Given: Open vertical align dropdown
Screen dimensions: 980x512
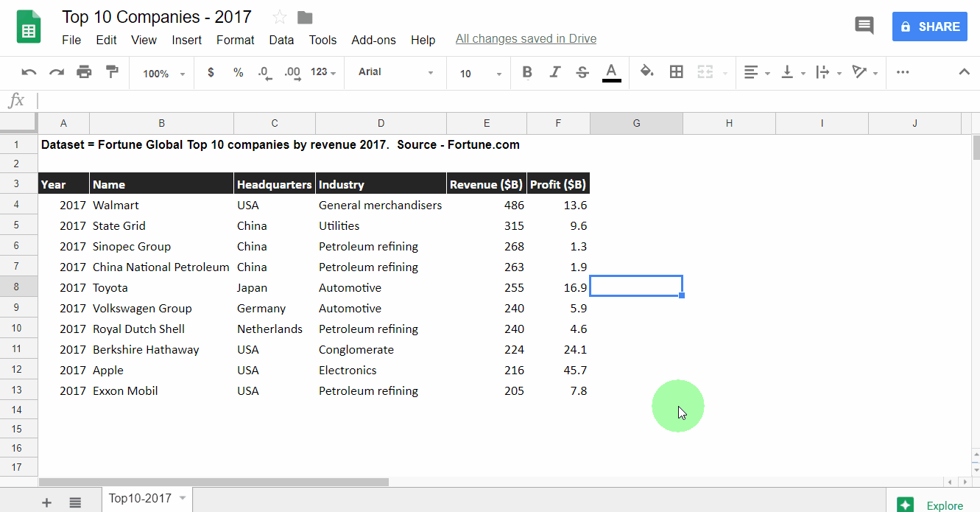Looking at the screenshot, I should click(793, 72).
